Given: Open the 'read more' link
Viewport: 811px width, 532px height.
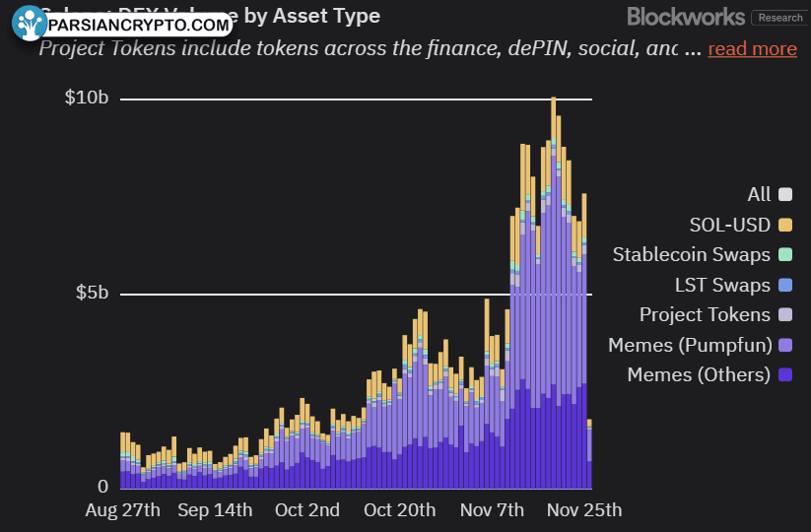Looking at the screenshot, I should (x=752, y=48).
